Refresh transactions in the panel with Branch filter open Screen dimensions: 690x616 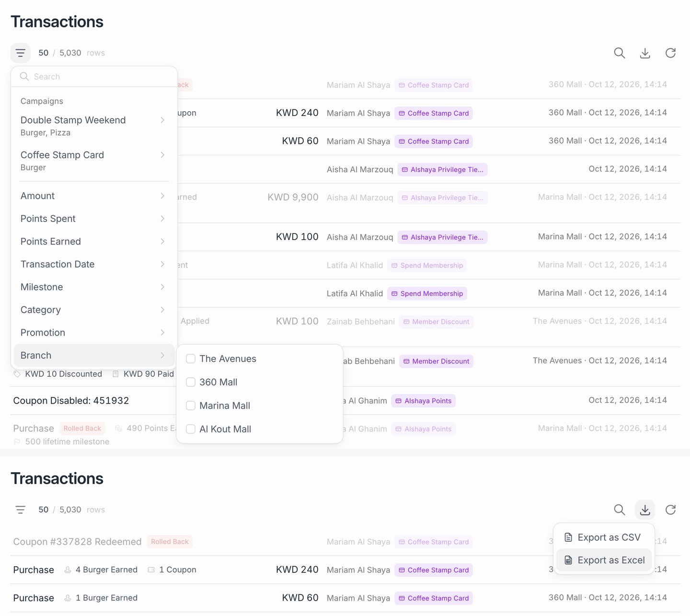(670, 53)
